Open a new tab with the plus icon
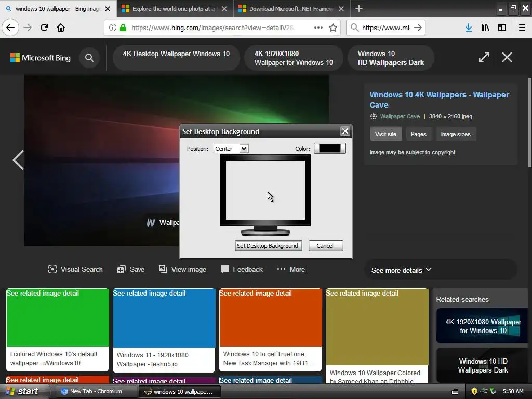The width and height of the screenshot is (532, 399). point(358,8)
